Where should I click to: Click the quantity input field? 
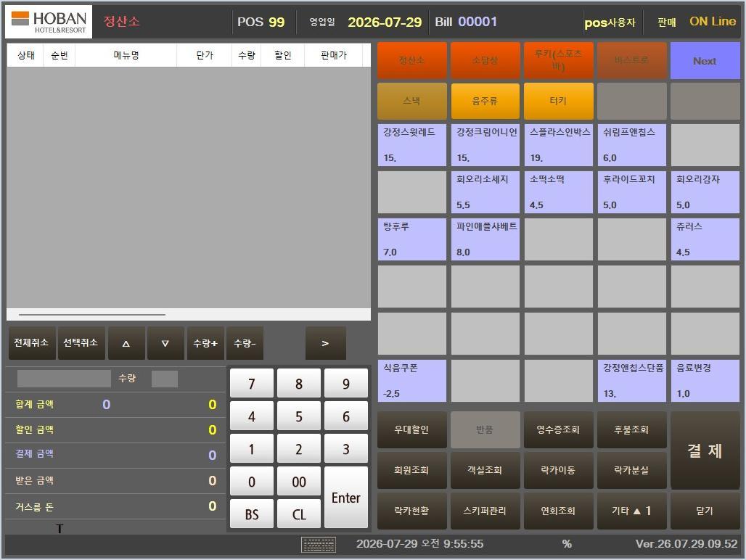(165, 379)
